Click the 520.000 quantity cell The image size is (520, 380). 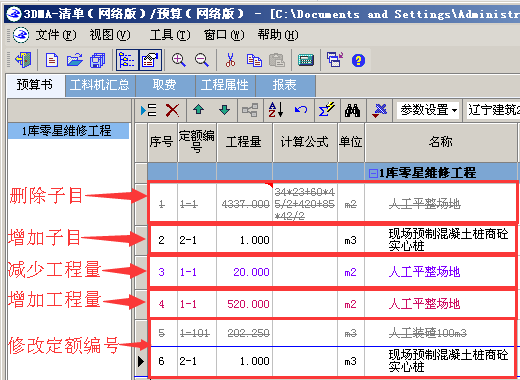point(244,304)
